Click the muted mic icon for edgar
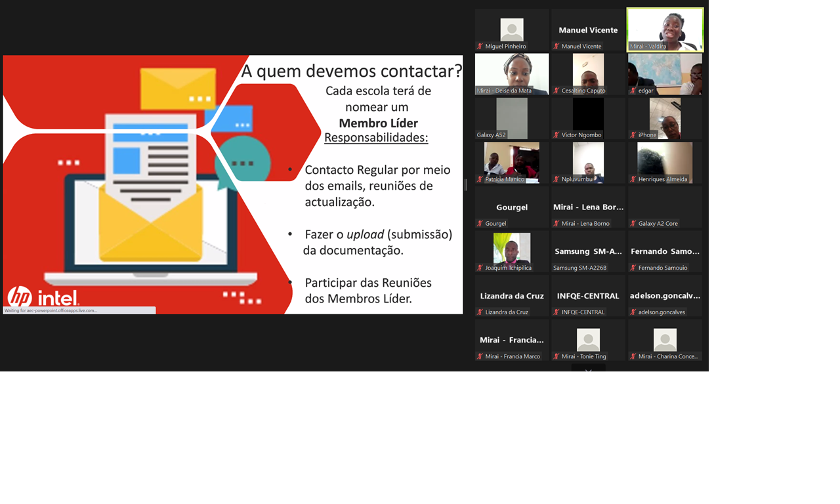The height and width of the screenshot is (504, 840). point(633,91)
